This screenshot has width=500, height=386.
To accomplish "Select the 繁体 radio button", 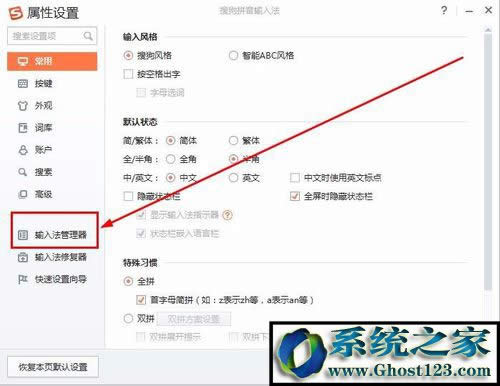I will [233, 141].
